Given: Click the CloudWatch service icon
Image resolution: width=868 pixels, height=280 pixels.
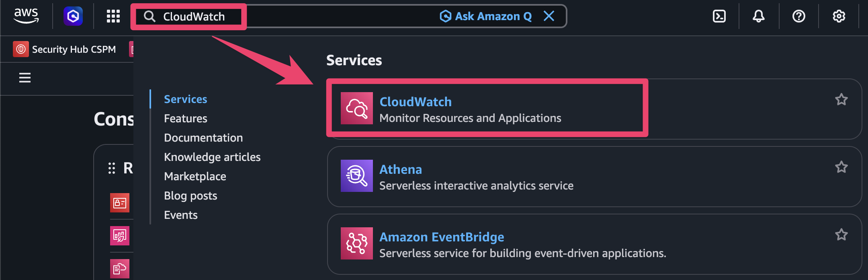Looking at the screenshot, I should pos(356,108).
